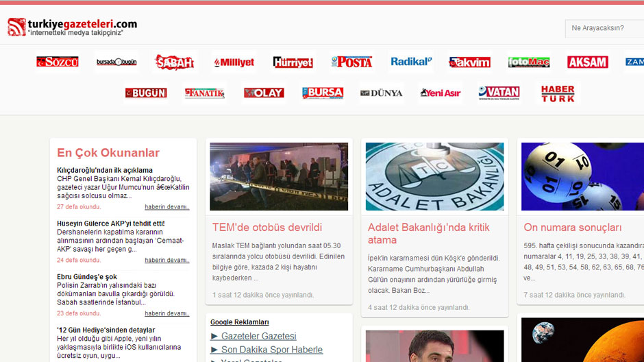Open headline "Adalet Bakanlığı'nda kritik atama"
644x362 pixels.
pos(429,233)
